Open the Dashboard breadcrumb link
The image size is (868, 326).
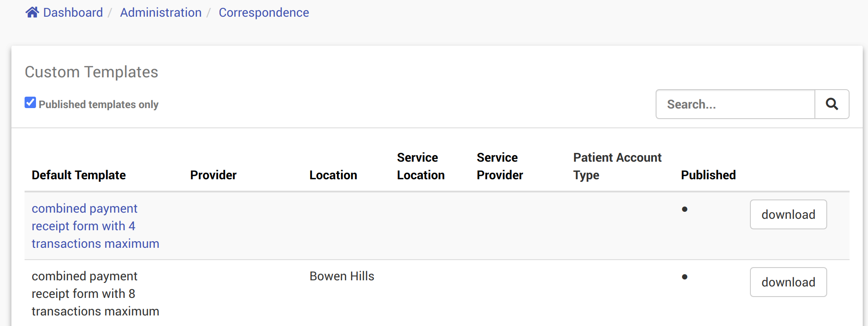point(73,12)
